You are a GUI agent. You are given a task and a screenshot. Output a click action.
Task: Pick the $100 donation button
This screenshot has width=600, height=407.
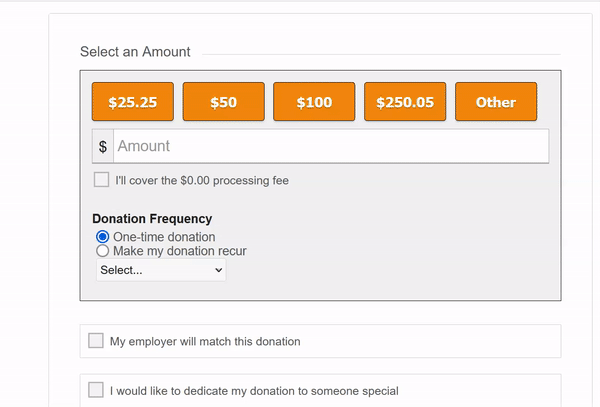[314, 102]
